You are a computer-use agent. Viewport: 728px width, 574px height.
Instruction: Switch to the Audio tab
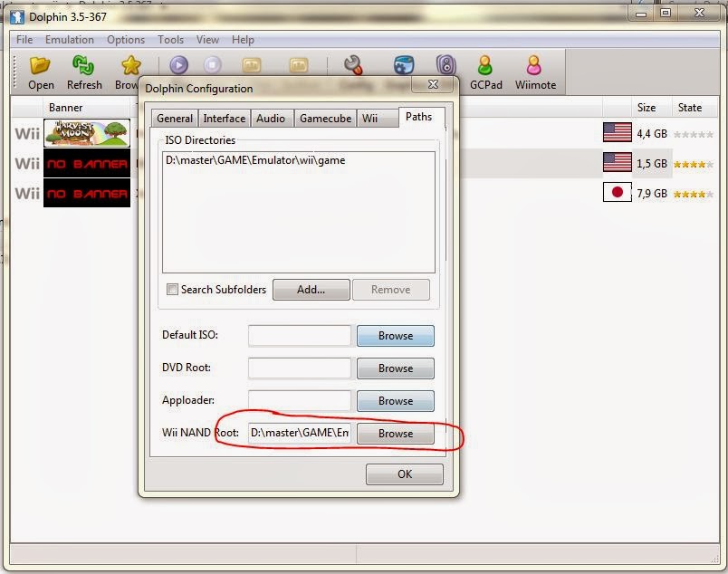(271, 119)
